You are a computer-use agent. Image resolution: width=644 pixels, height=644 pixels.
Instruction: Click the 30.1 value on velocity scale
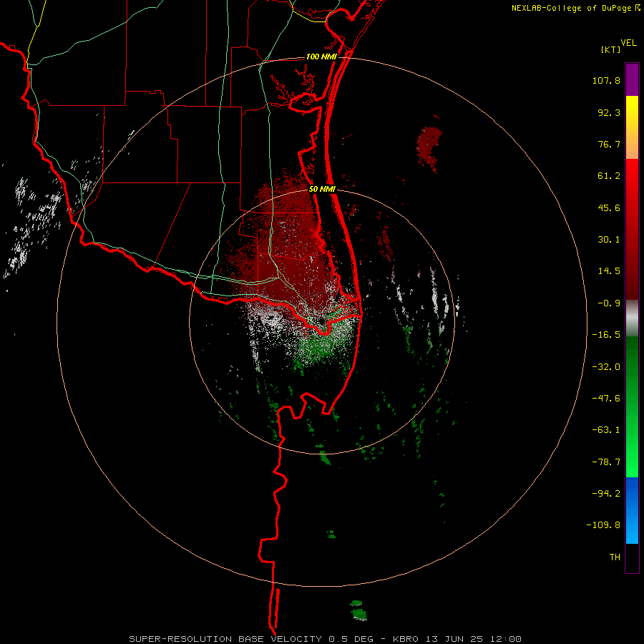tap(609, 240)
